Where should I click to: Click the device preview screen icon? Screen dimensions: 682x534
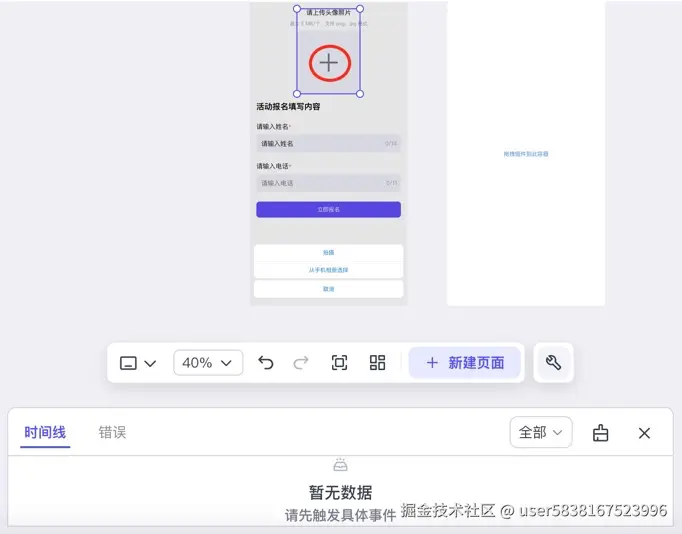(x=128, y=363)
